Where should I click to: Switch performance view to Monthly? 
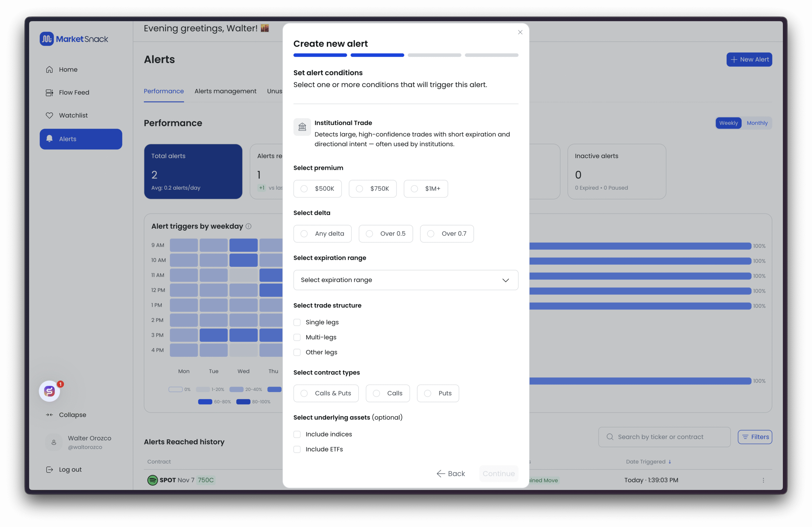point(757,123)
